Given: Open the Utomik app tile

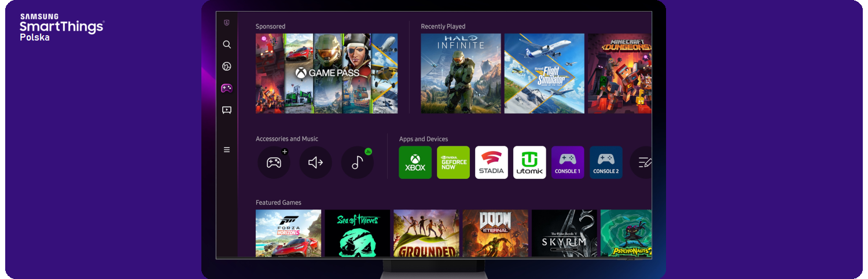Looking at the screenshot, I should point(529,163).
